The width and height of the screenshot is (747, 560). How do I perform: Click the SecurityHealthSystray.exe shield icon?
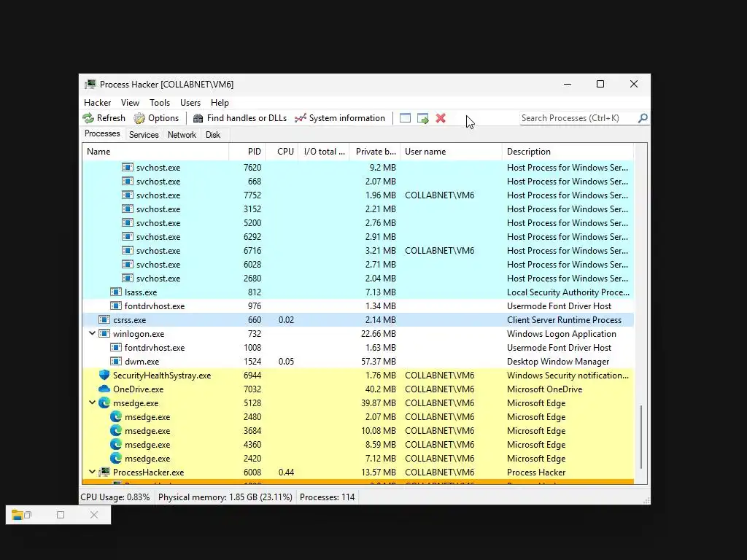104,376
